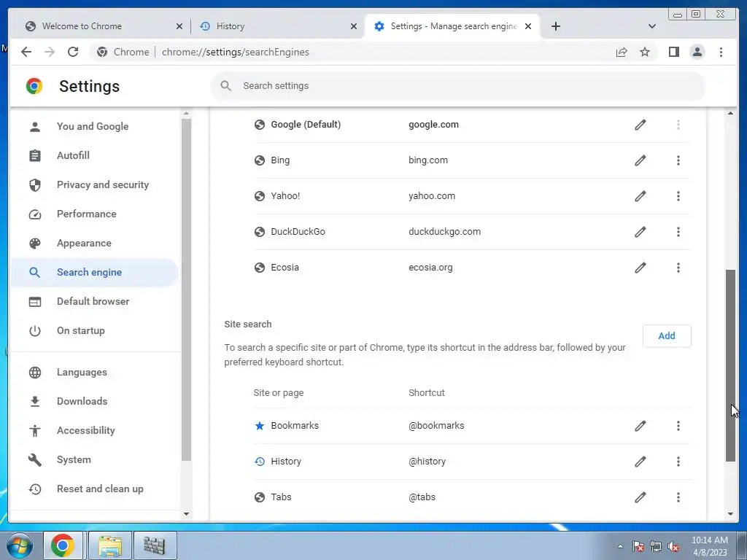The image size is (747, 560).
Task: Open Default browser settings
Action: [94, 301]
